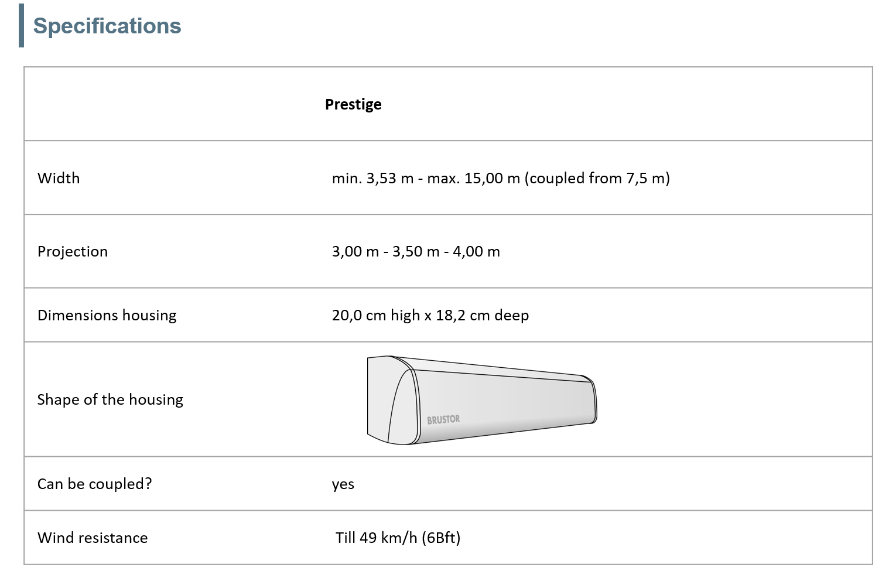Click the "yes" coupling answer

(343, 484)
